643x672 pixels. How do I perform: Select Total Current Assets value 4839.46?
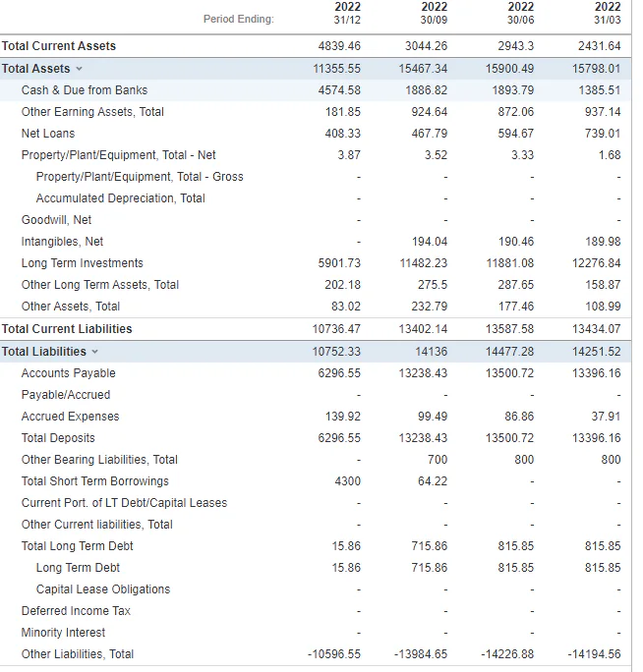339,46
